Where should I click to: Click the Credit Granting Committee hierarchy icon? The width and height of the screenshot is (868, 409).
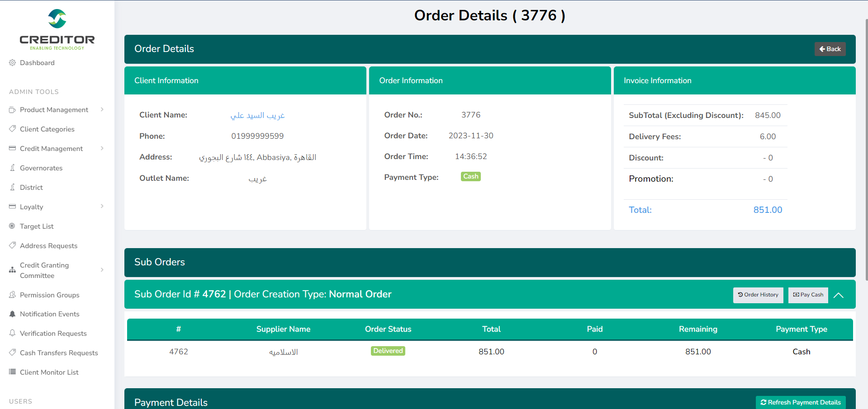12,270
